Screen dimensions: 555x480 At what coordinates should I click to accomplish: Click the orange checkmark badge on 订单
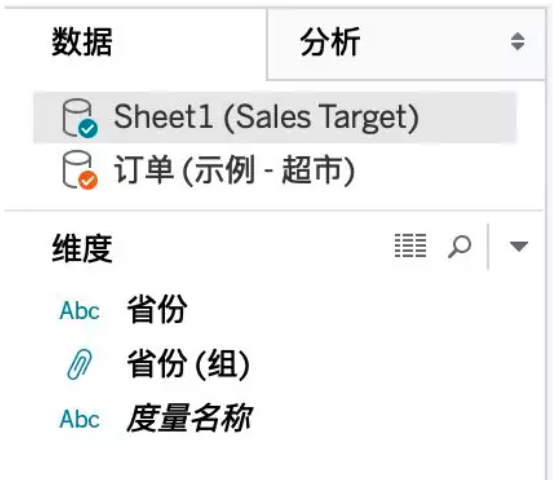[88, 180]
